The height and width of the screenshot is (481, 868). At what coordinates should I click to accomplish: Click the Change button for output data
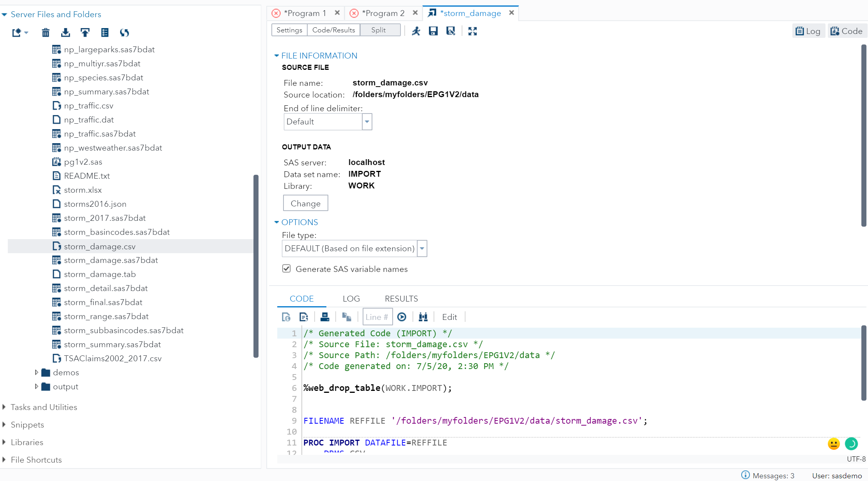click(x=305, y=204)
